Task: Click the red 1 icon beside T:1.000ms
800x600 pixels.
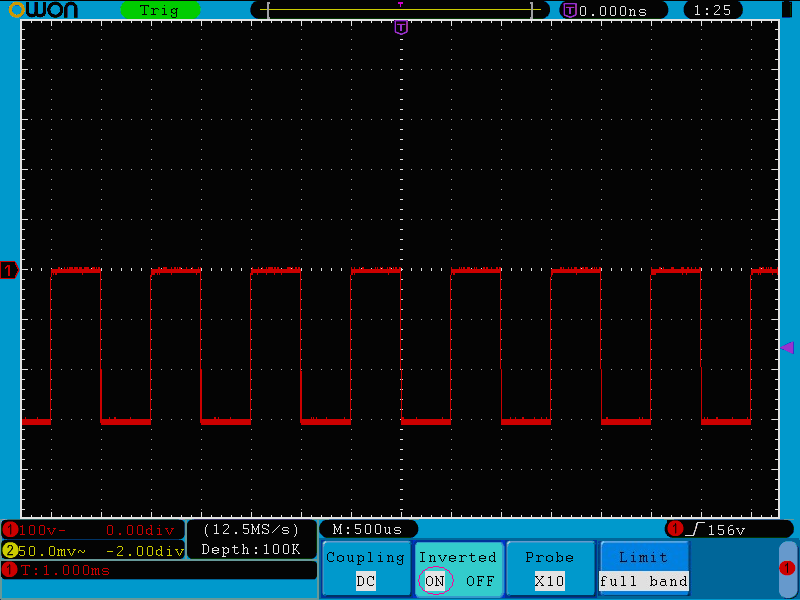Action: (x=10, y=570)
